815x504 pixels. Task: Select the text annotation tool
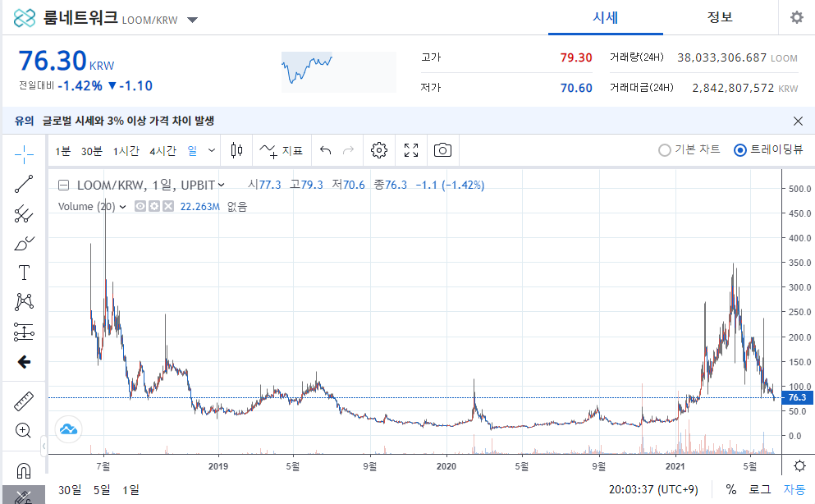tap(24, 273)
